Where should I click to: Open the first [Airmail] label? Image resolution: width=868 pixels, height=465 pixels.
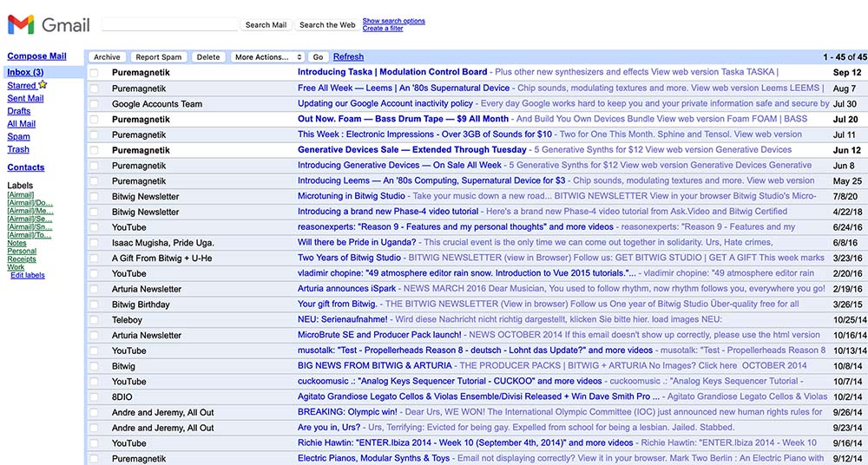tap(21, 195)
